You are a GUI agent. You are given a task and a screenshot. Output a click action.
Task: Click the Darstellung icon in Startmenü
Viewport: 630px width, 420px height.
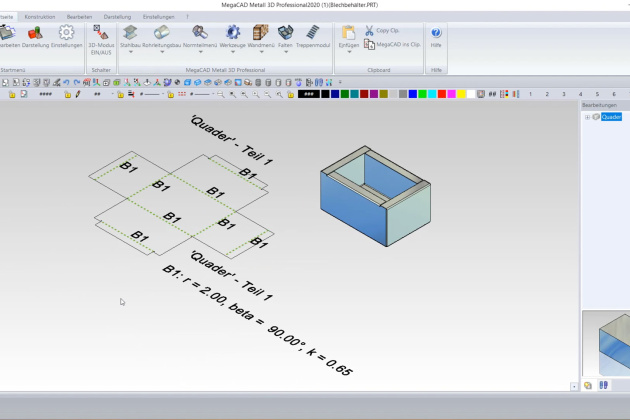(35, 36)
